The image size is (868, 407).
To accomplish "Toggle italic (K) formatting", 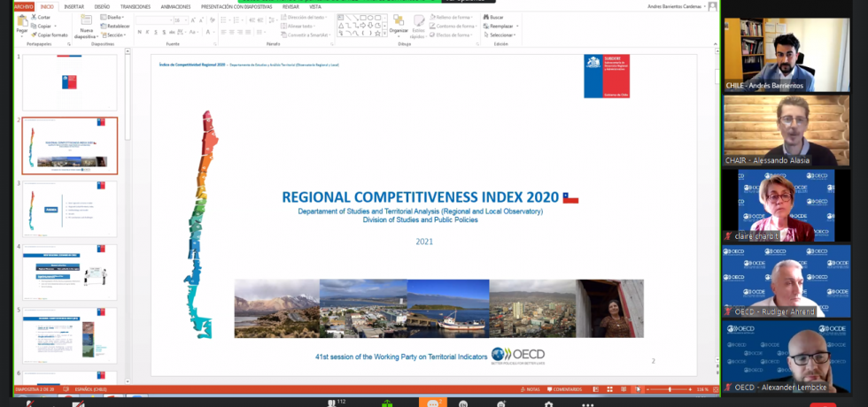I will [x=147, y=32].
